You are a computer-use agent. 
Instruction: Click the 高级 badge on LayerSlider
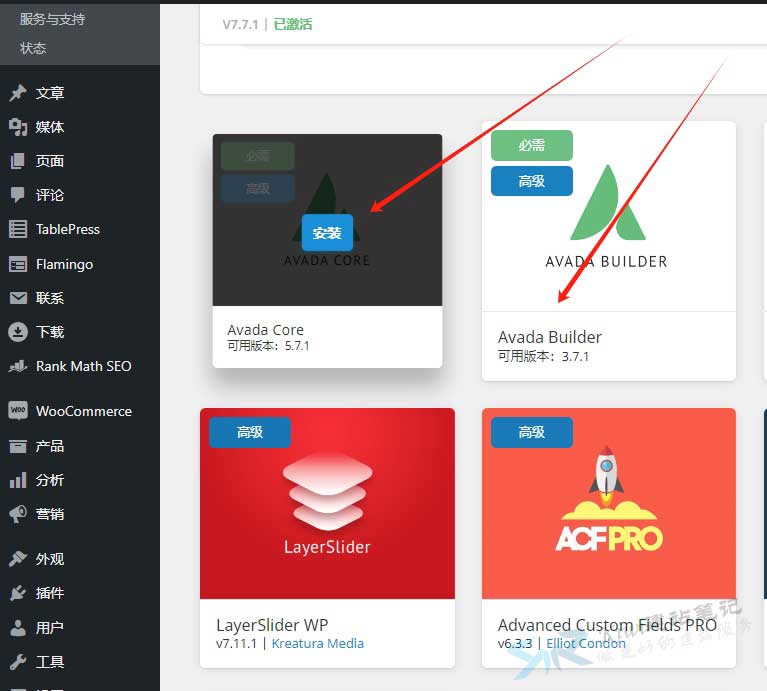tap(250, 432)
